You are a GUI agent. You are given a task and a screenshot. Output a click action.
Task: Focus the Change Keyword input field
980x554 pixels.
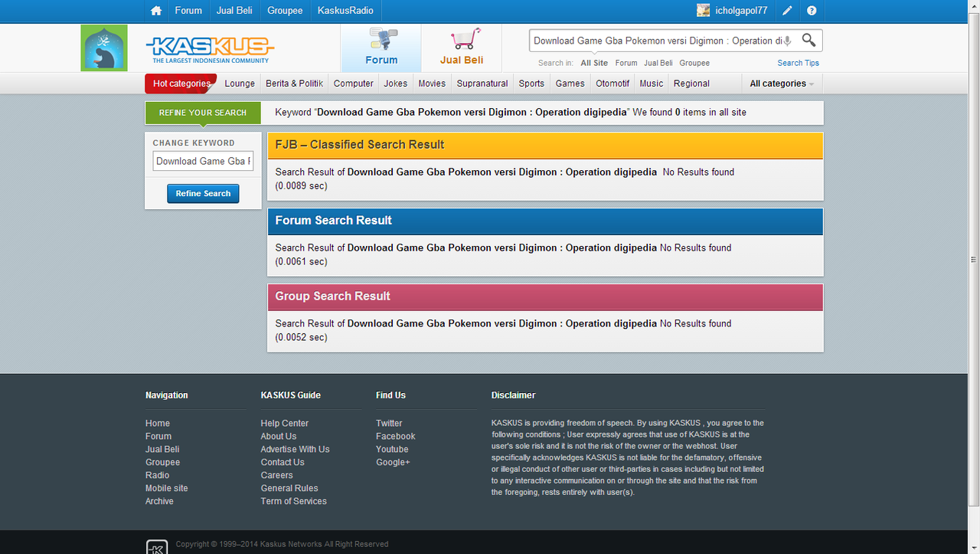pos(203,161)
